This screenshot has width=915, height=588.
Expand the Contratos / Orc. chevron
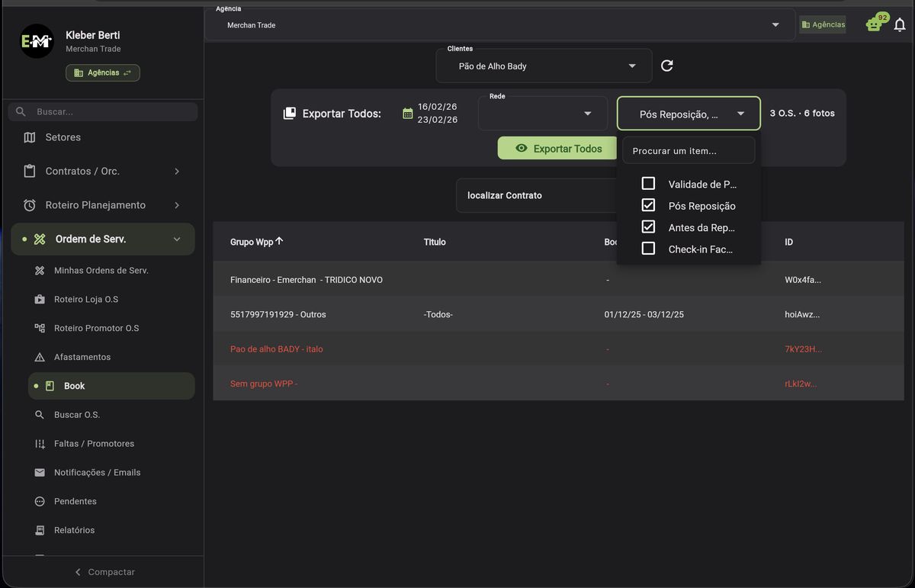coord(177,171)
